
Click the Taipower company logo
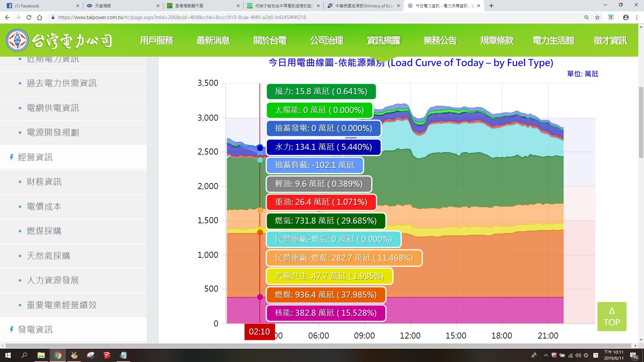[x=59, y=41]
